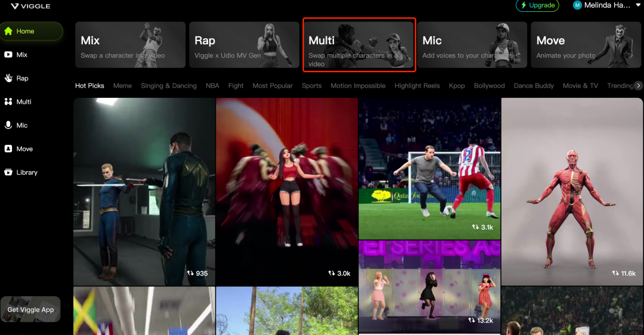
Task: Select the Bollywood tab
Action: tap(489, 85)
